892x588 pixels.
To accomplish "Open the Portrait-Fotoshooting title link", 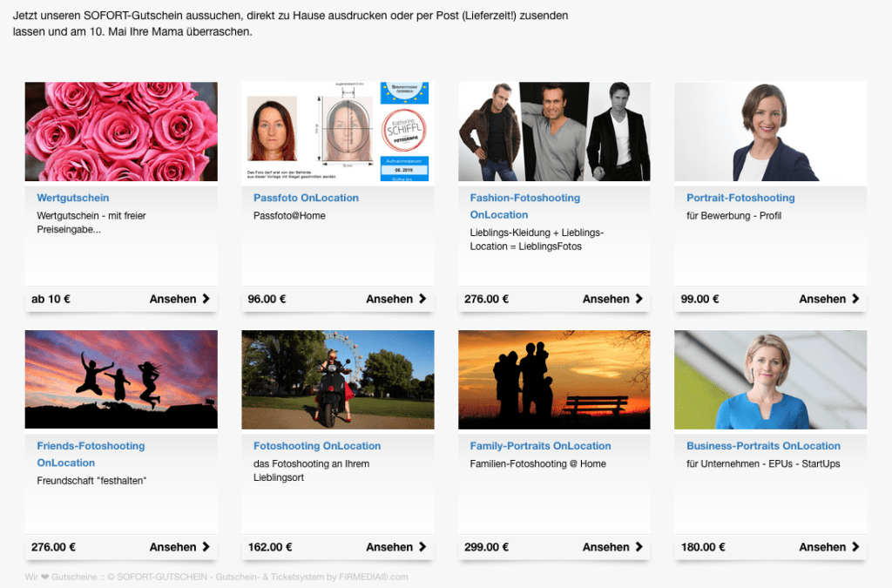I will point(740,198).
